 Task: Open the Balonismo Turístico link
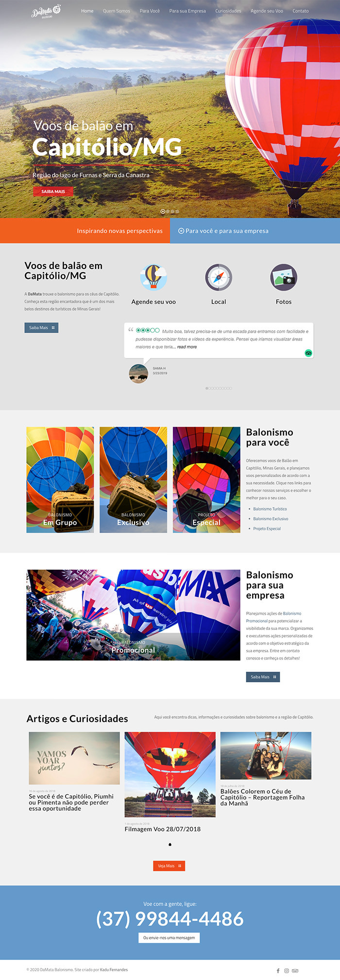[x=270, y=509]
